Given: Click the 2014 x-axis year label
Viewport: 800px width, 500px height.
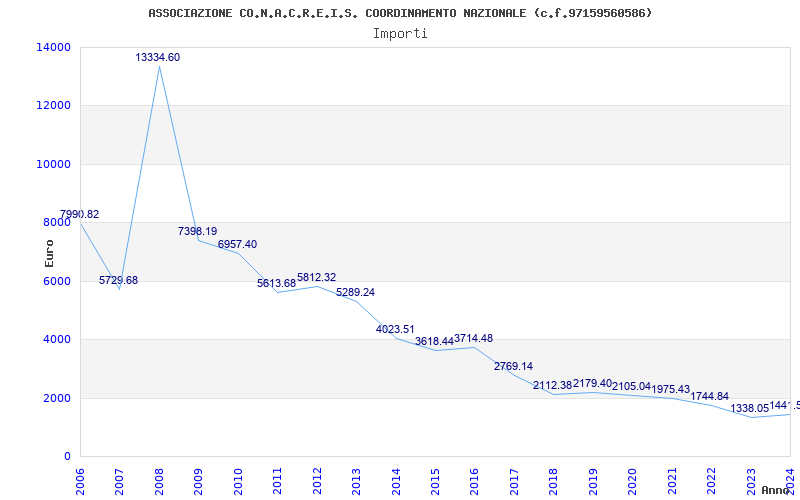Looking at the screenshot, I should click(395, 481).
